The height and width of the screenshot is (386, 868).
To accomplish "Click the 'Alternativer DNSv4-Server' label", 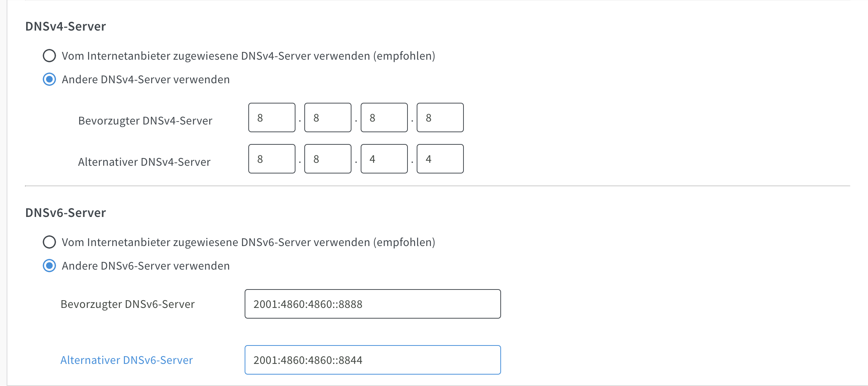I will pyautogui.click(x=144, y=162).
